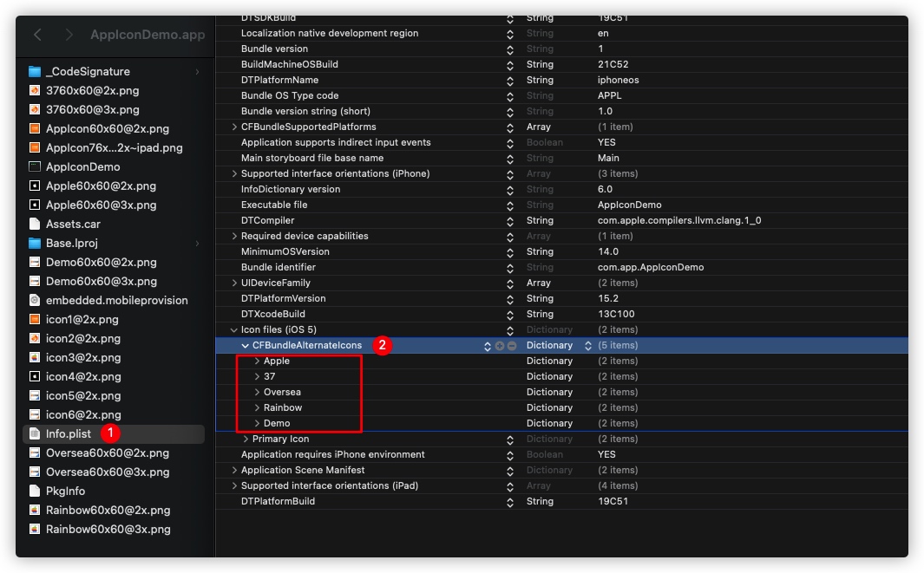Expand Required device capabilities row
The width and height of the screenshot is (924, 573).
click(234, 236)
